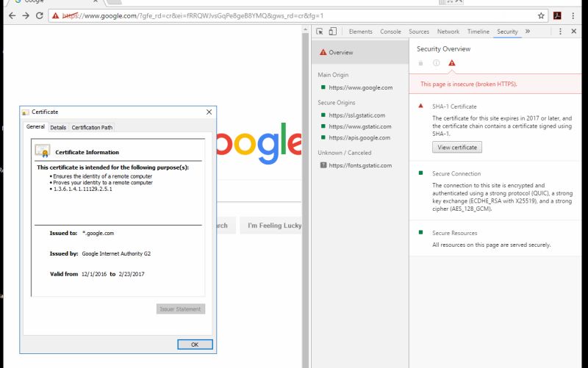The image size is (588, 368).
Task: Open the Certification Path tab
Action: tap(92, 127)
